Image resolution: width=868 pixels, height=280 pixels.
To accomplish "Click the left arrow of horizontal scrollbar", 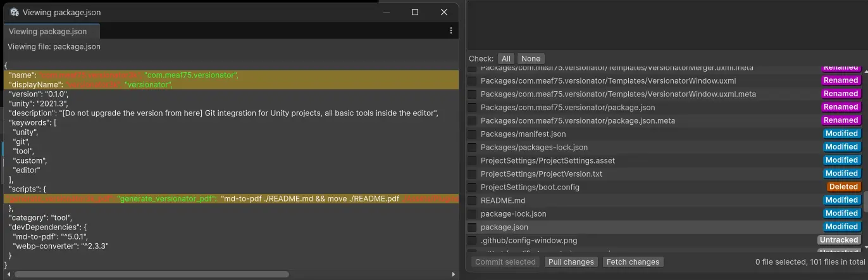I will (7, 274).
